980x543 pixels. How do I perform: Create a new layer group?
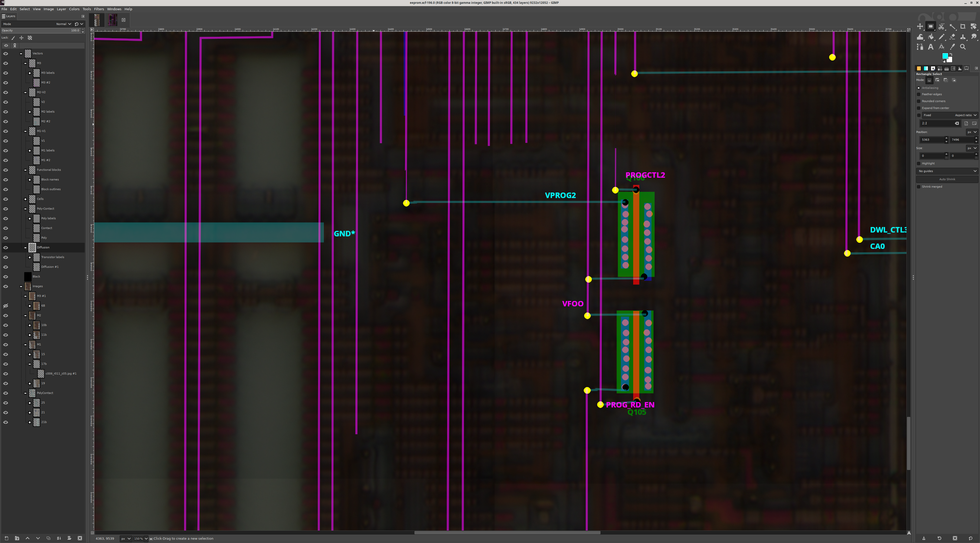17,538
